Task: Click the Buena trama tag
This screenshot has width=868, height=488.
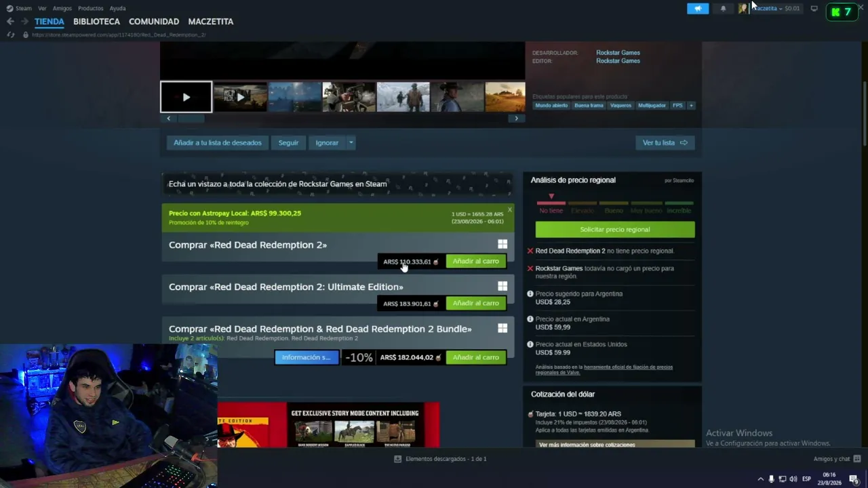Action: coord(589,106)
